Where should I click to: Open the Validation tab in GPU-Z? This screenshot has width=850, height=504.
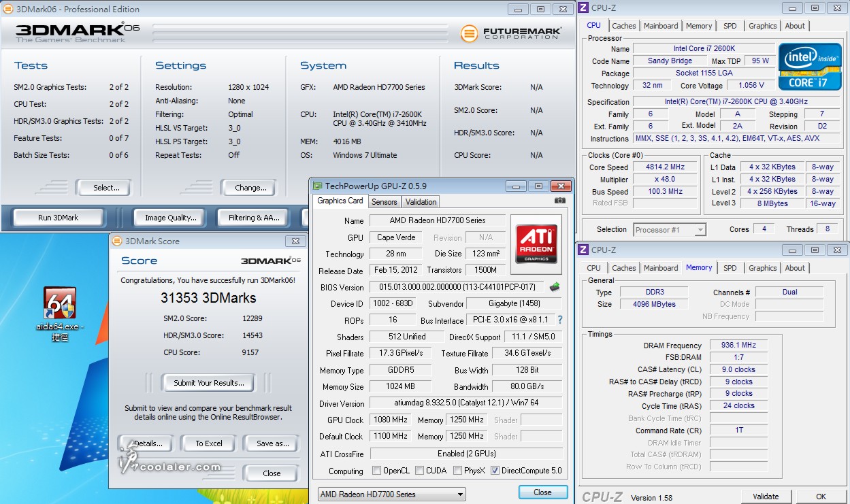pyautogui.click(x=421, y=202)
